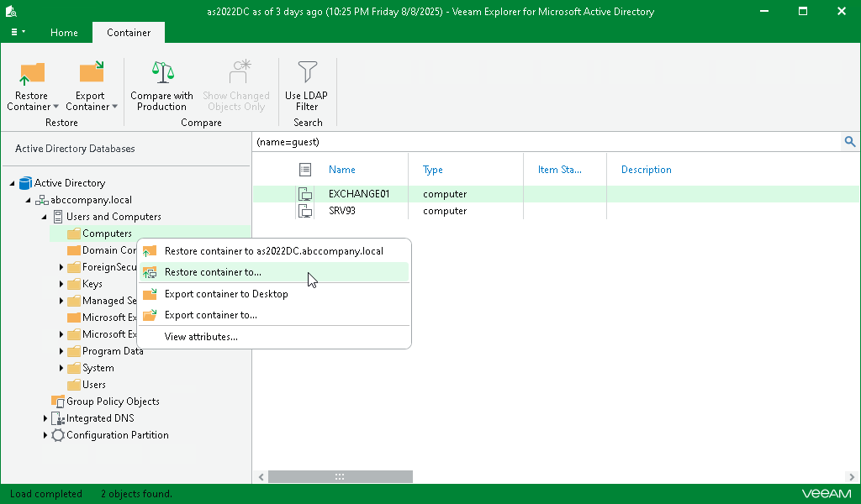Switch to the Home tab
The width and height of the screenshot is (861, 504).
(64, 33)
